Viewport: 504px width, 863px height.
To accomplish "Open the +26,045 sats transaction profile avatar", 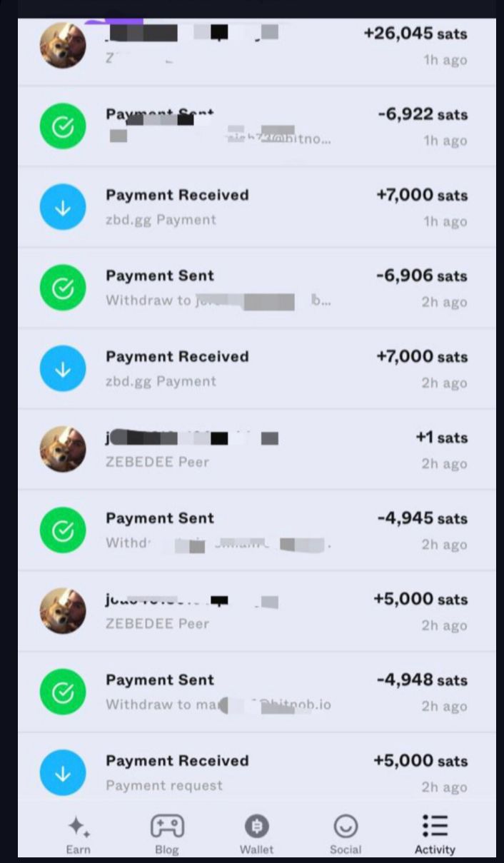I will (63, 46).
